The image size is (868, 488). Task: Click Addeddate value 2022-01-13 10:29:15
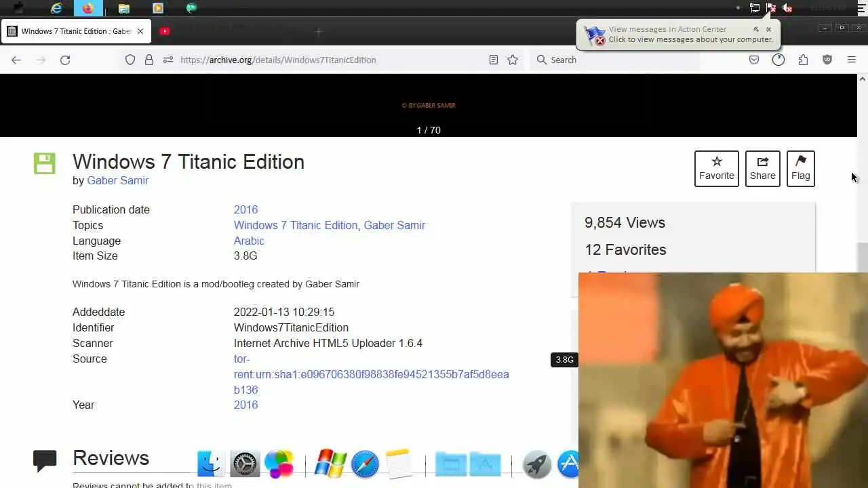[x=284, y=312]
